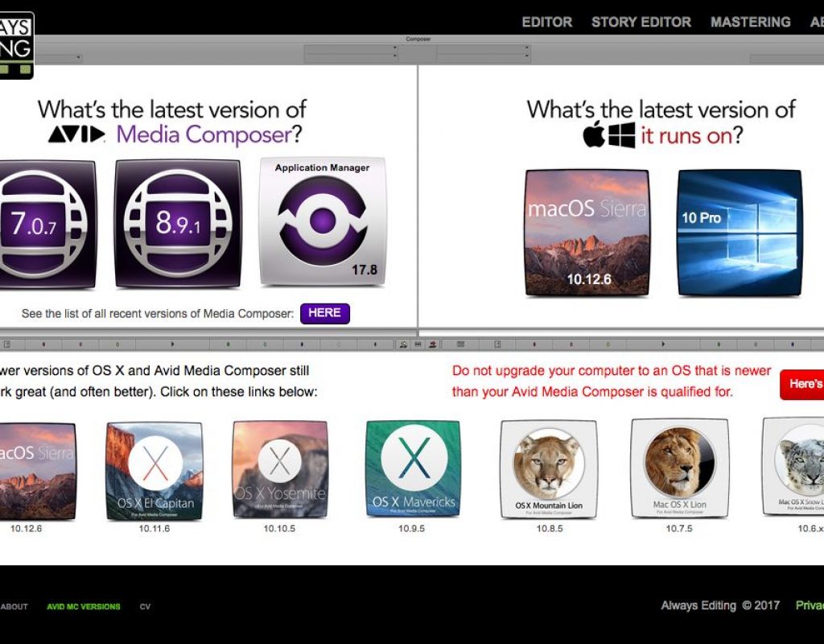This screenshot has width=824, height=644.
Task: Go to AVID MC VERSIONS footer link
Action: coord(84,607)
